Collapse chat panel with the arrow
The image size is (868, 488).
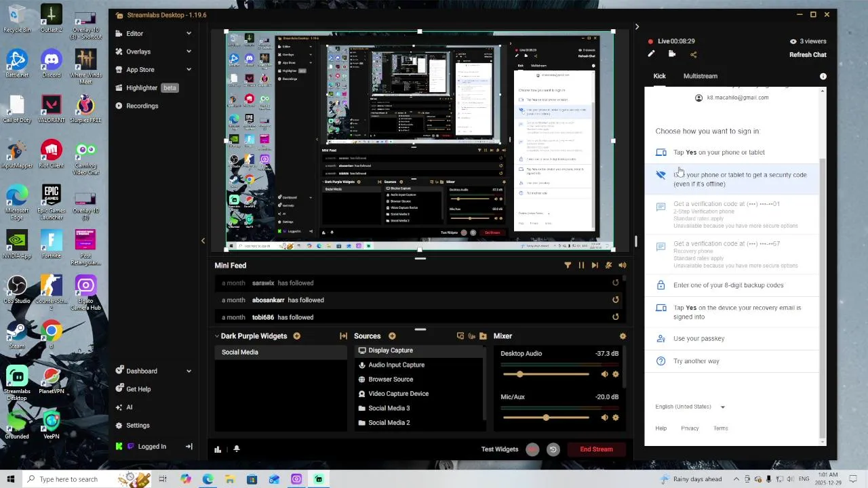[x=637, y=27]
